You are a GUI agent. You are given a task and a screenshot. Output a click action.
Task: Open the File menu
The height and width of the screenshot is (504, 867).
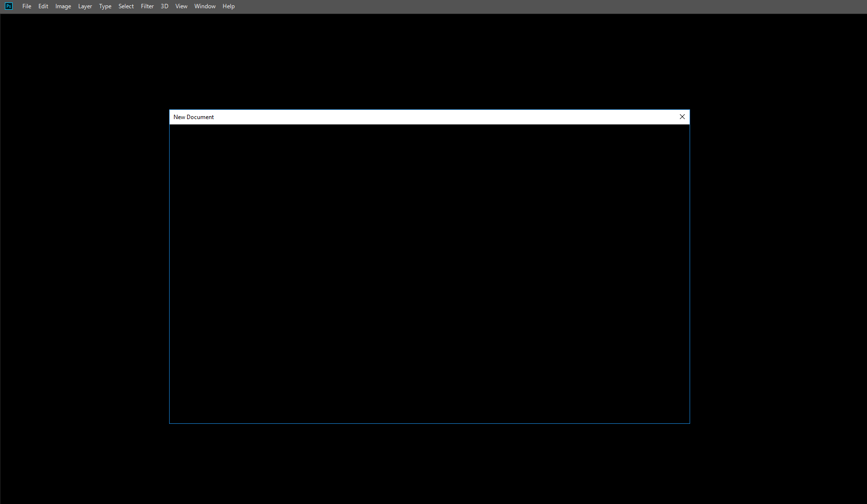(x=27, y=6)
